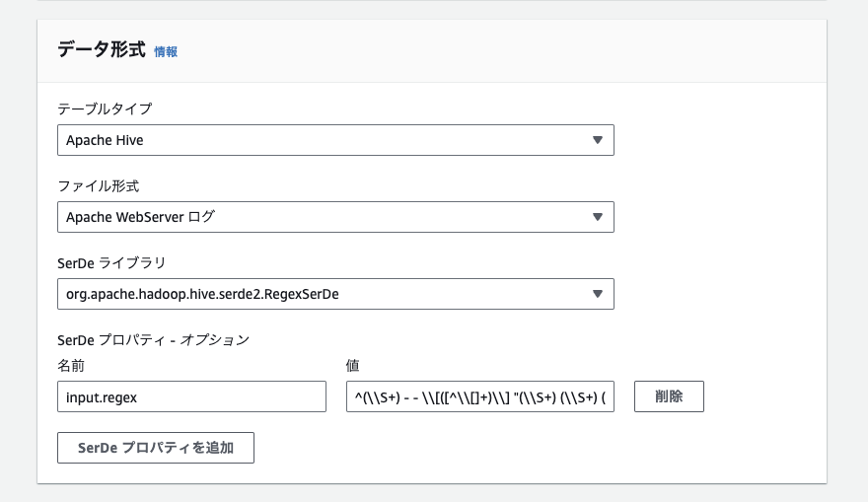Click the テーブルタイプ label
Screen dimensions: 868x502
point(105,109)
